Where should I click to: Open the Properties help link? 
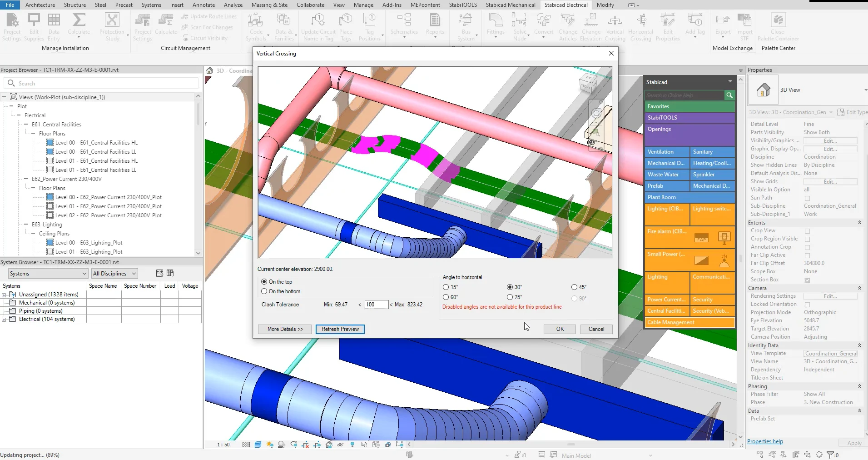tap(765, 441)
